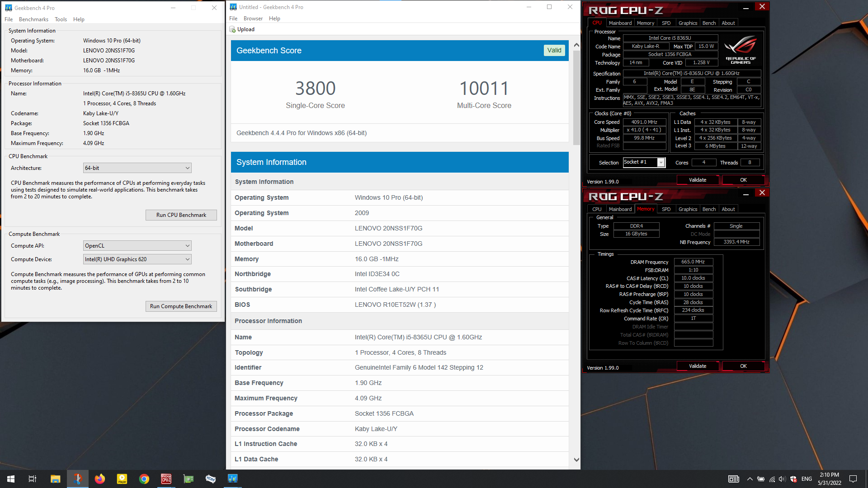Close the upper ROG CPU-Z window
This screenshot has height=488, width=868.
(x=762, y=7)
